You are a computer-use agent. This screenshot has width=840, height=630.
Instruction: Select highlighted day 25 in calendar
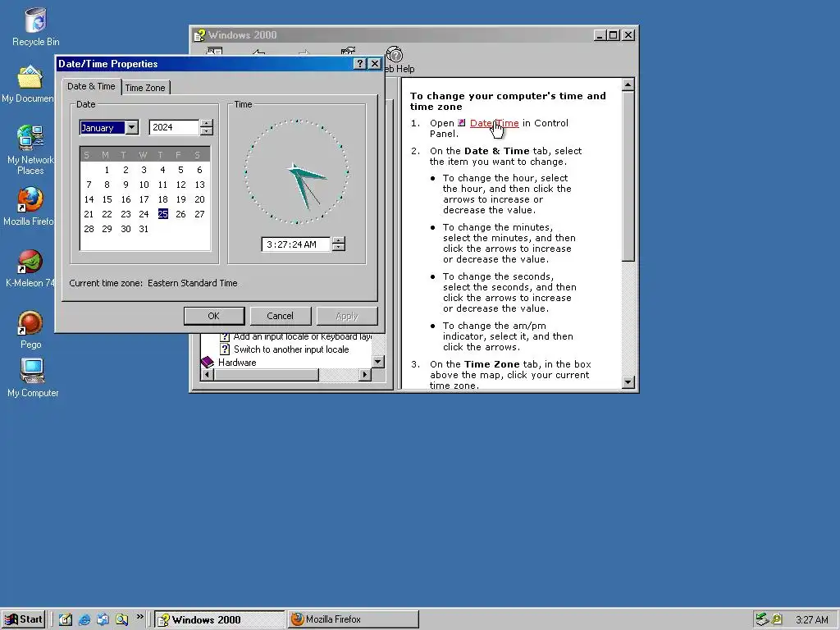(x=163, y=214)
